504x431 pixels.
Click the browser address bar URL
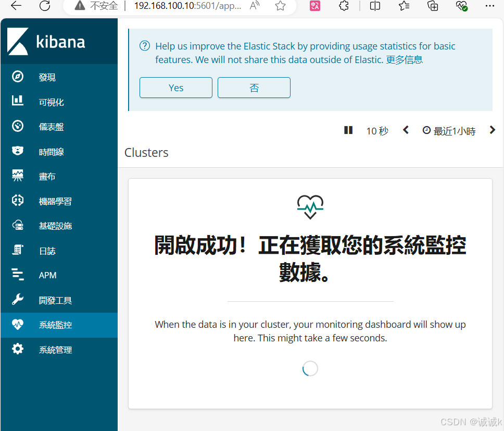[x=188, y=5]
